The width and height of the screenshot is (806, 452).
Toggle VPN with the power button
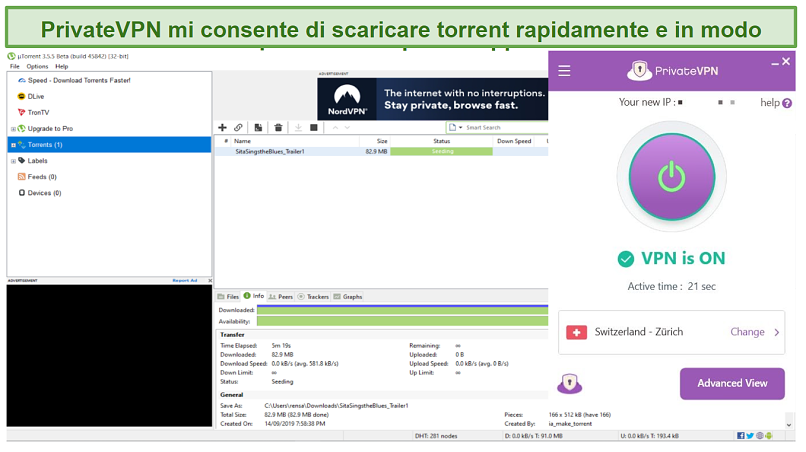pos(672,177)
